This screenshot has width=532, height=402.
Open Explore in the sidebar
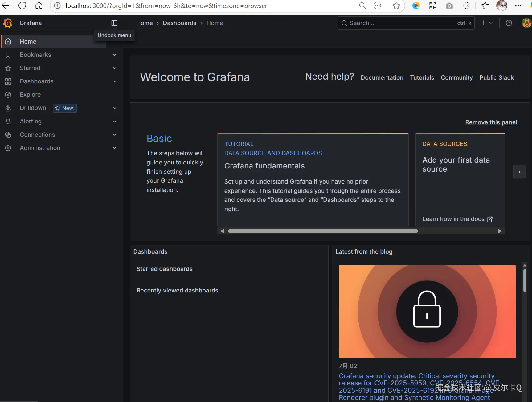pyautogui.click(x=30, y=94)
